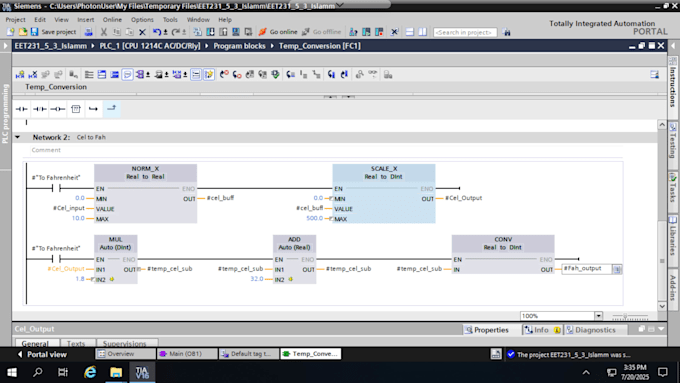Collapse Network 2 with its triangle

tap(17, 137)
